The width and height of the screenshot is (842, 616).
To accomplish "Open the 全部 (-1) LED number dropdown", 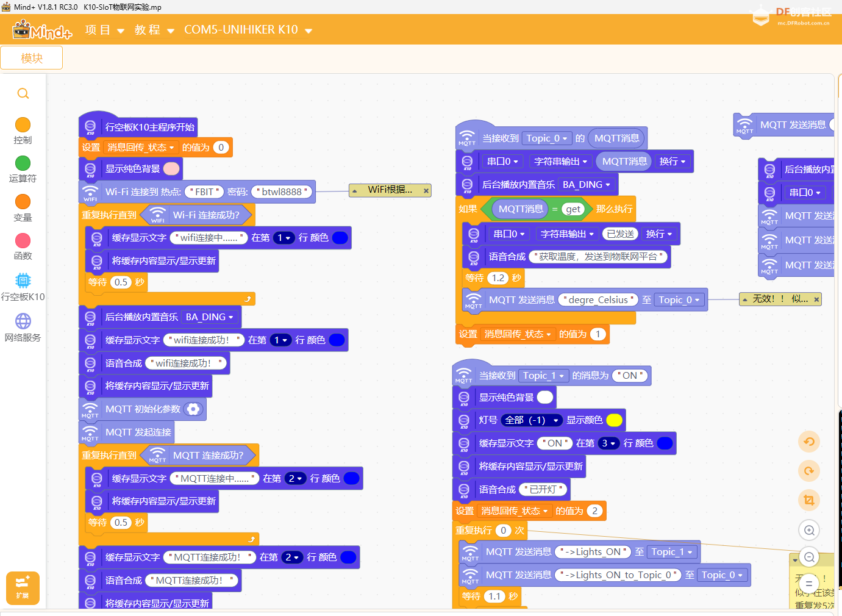I will (531, 420).
